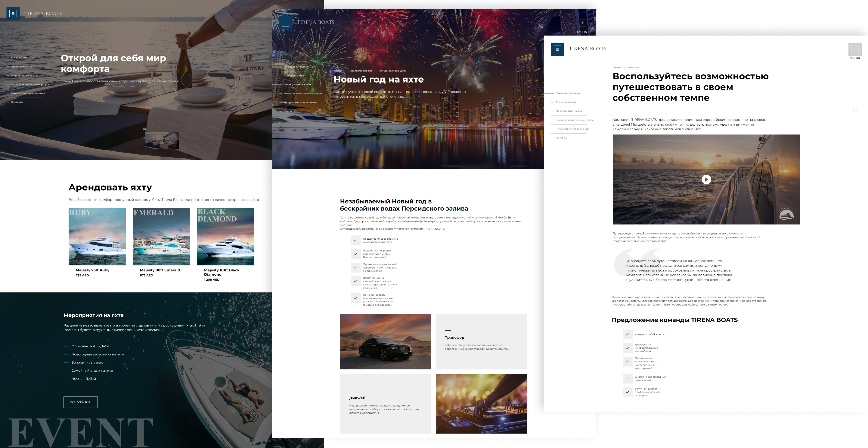Screen dimensions: 868x448
Task: Open 'О нашей компании' in the home page side menu
Action: [23, 57]
